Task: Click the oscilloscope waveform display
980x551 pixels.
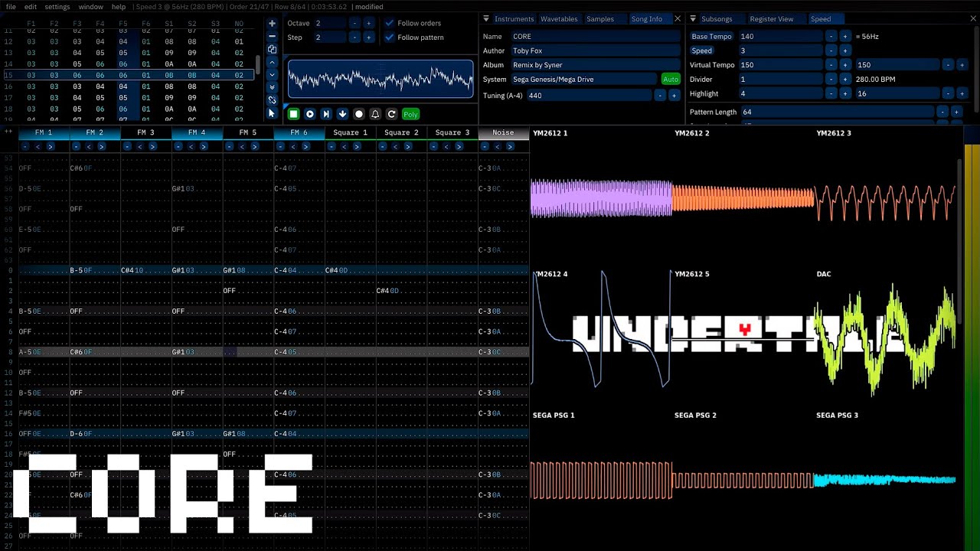Action: click(x=381, y=80)
